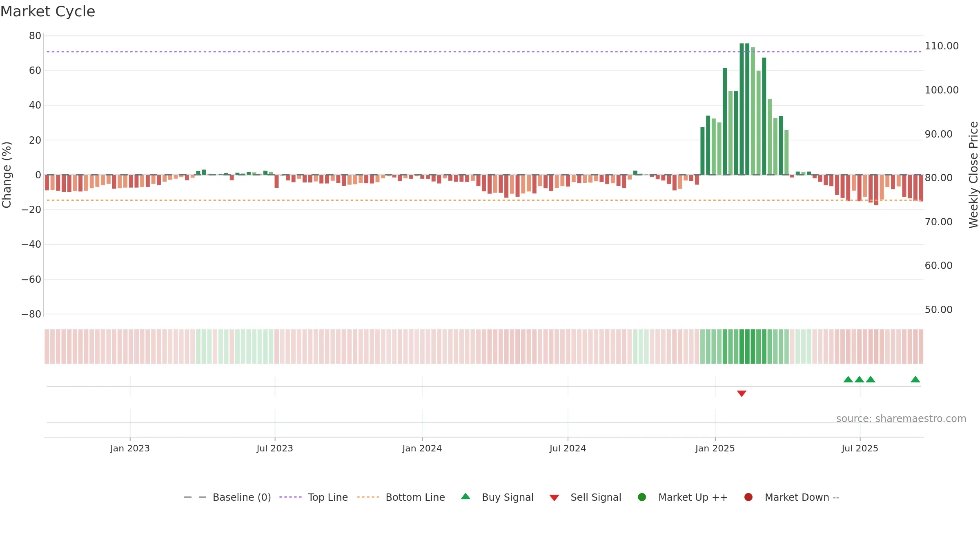Toggle the Baseline (0) legend entry

click(x=227, y=497)
